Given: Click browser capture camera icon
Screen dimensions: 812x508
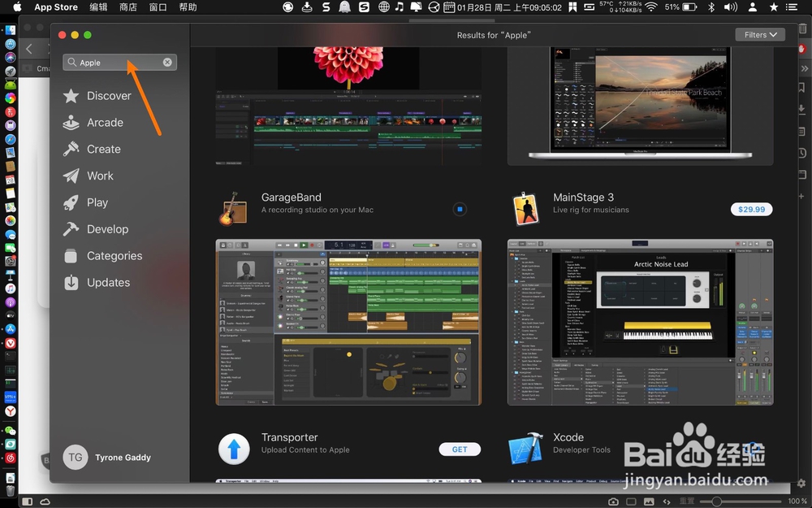Looking at the screenshot, I should tap(613, 501).
